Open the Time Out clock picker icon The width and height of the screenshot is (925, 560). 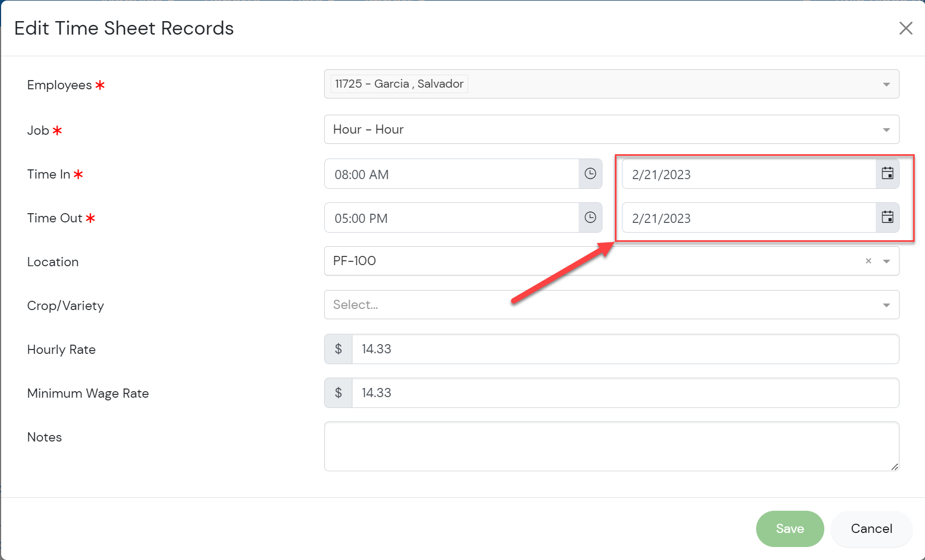pyautogui.click(x=590, y=218)
